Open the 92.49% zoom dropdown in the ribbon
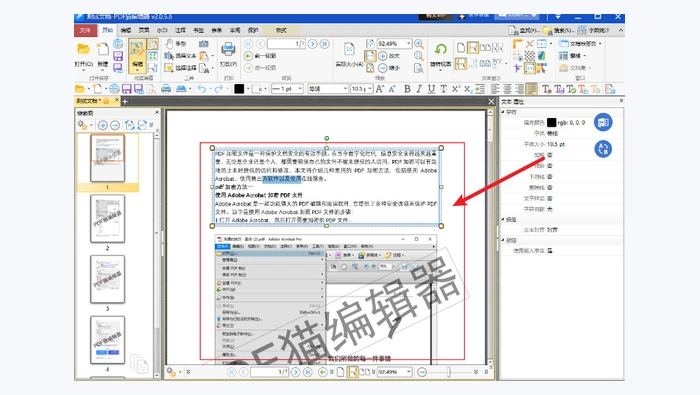This screenshot has width=700, height=395. point(408,44)
